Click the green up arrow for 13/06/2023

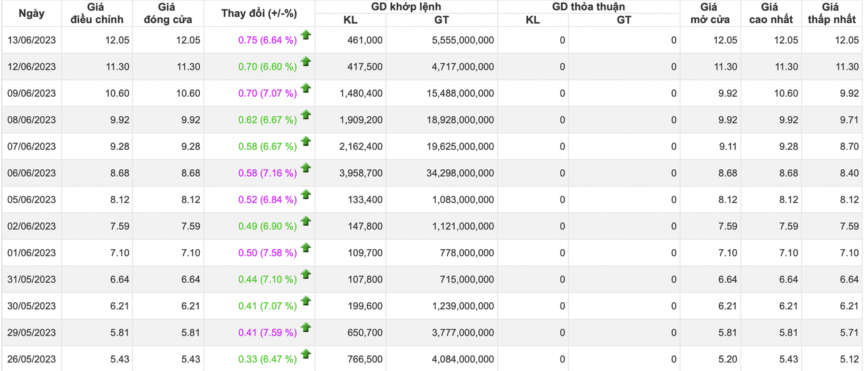tap(305, 35)
